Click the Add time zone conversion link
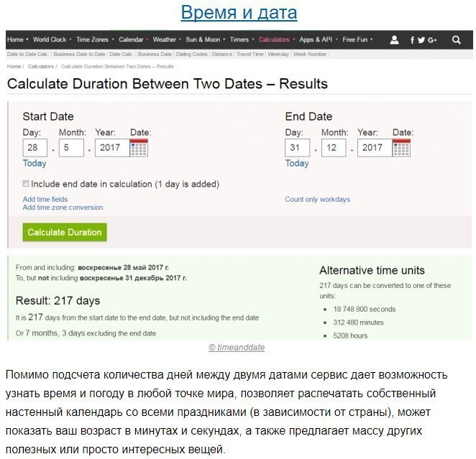The height and width of the screenshot is (459, 476). tap(63, 208)
